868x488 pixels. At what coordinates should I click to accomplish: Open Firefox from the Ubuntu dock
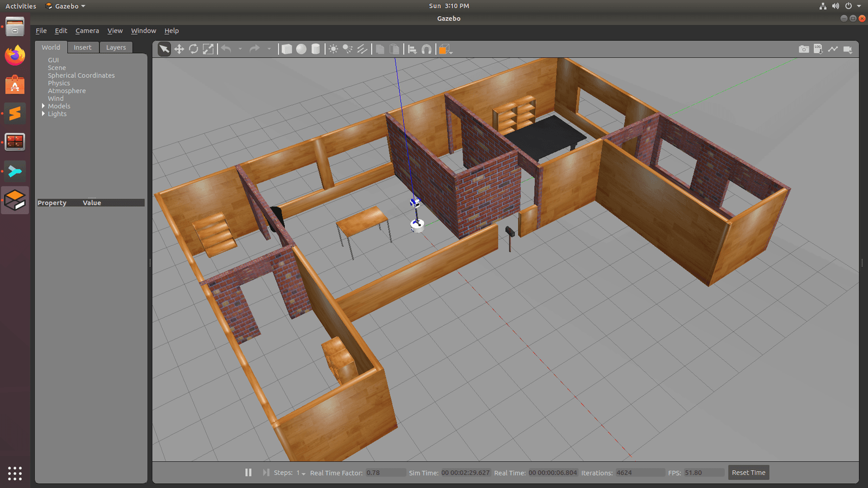[15, 55]
